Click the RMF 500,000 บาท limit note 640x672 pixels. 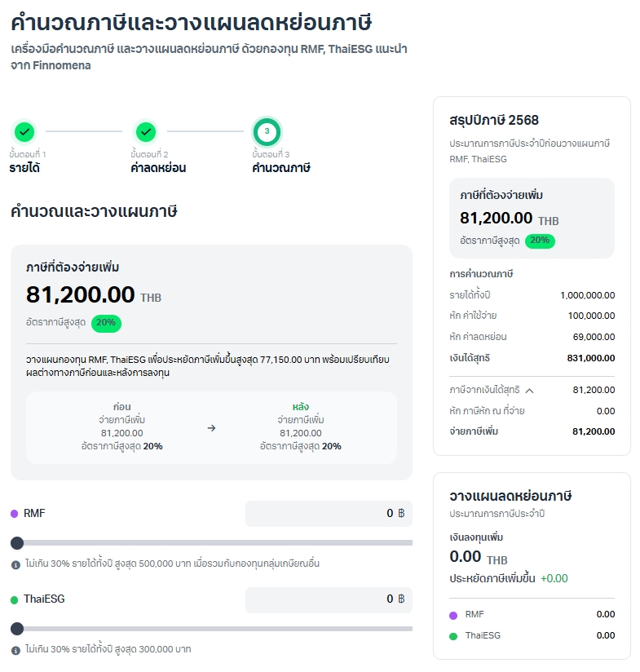coord(172,564)
